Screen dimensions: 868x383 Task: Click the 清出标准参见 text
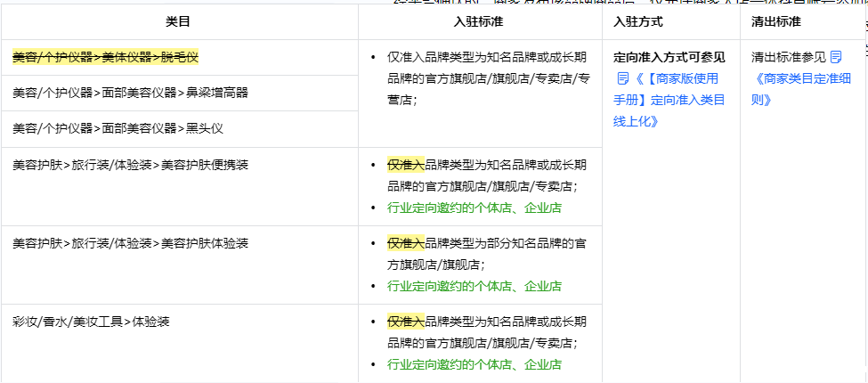coord(789,57)
